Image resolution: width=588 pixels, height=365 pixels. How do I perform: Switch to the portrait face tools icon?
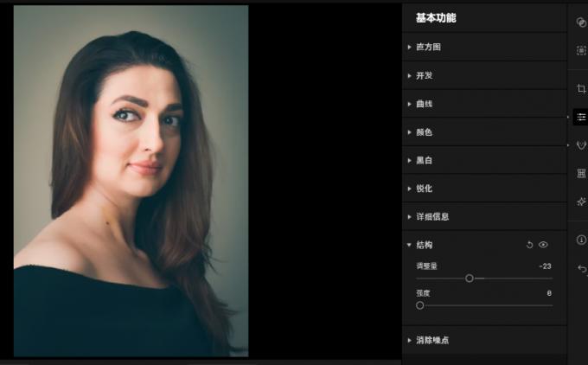581,145
